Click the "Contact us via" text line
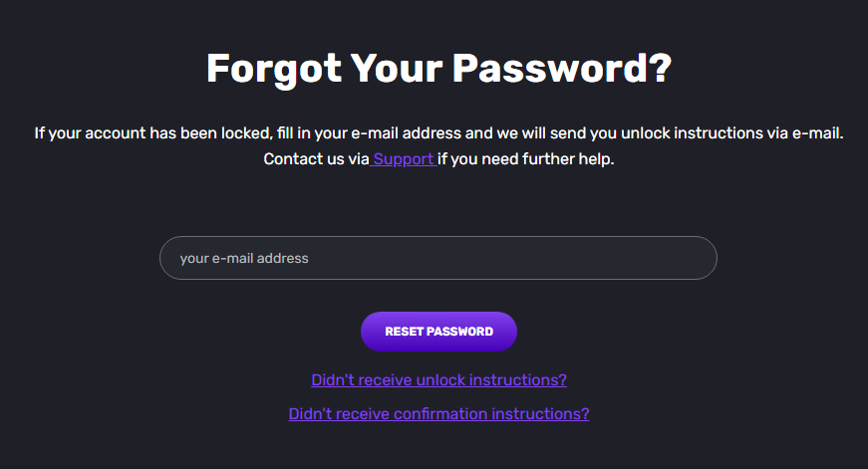 click(316, 159)
